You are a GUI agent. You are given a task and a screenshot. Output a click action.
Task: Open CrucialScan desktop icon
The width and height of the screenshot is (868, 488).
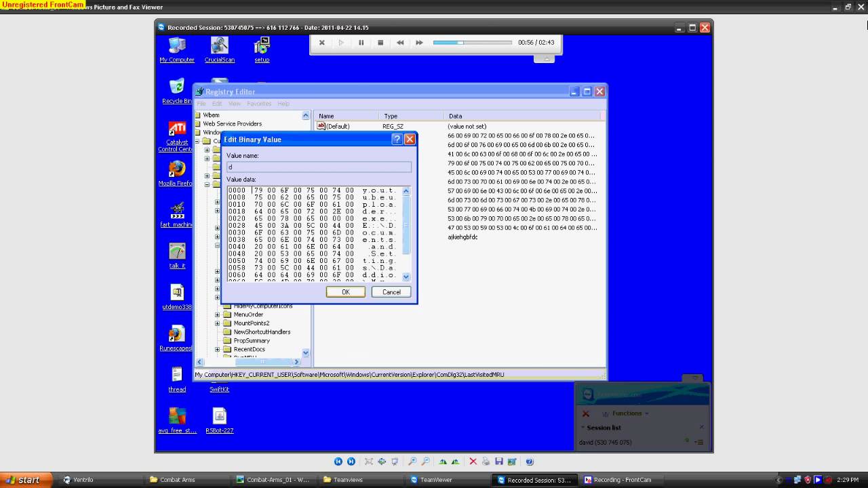pyautogui.click(x=220, y=50)
